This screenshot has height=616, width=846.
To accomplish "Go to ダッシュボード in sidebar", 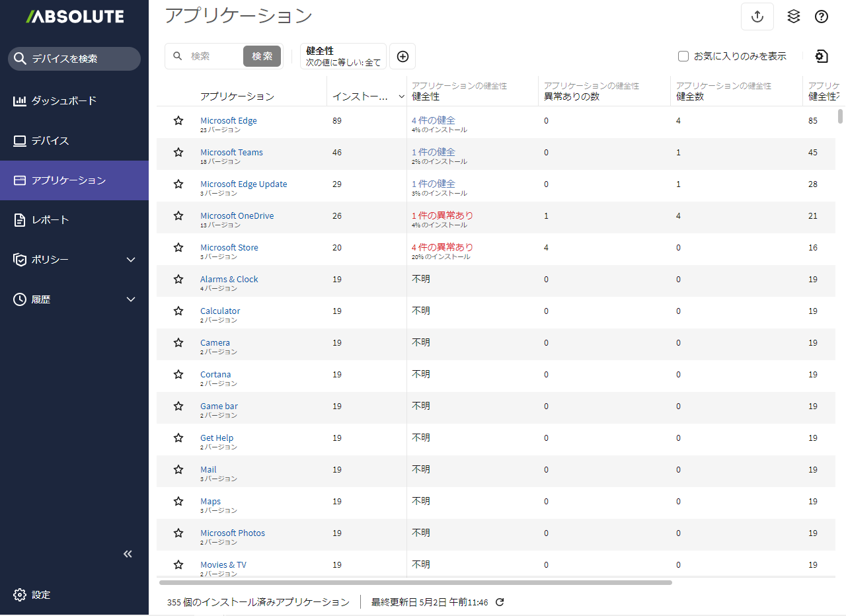I will [74, 101].
